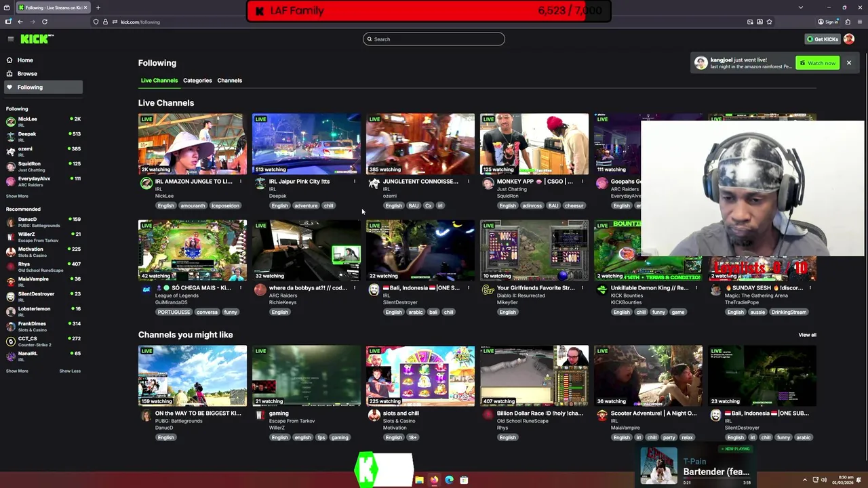The height and width of the screenshot is (488, 868).
Task: Click MikeyBer channel avatar on card
Action: (x=488, y=290)
